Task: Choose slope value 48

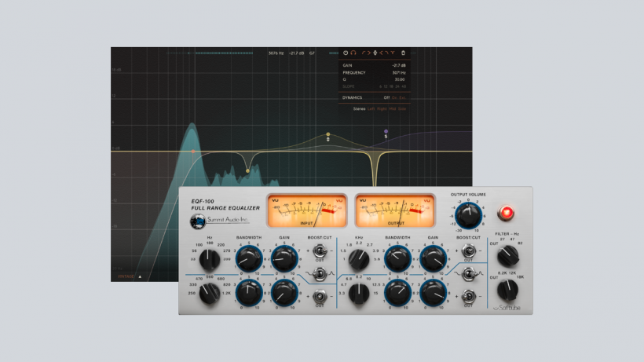Action: [404, 86]
